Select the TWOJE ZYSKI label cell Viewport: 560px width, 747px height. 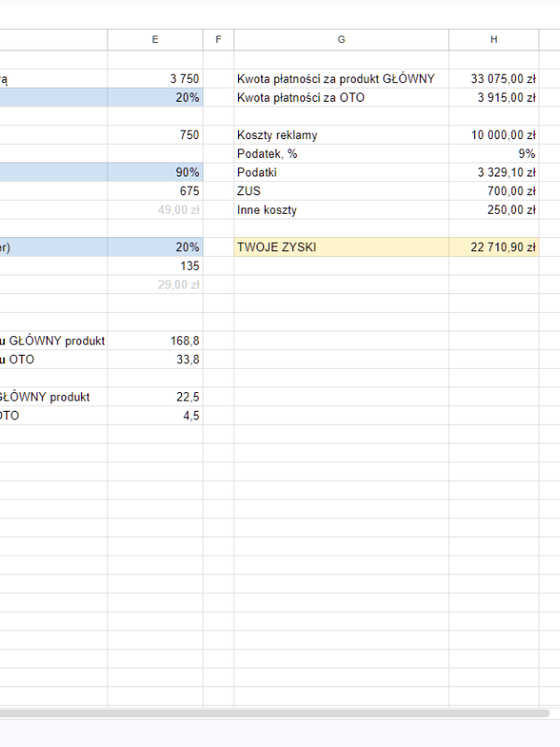341,247
